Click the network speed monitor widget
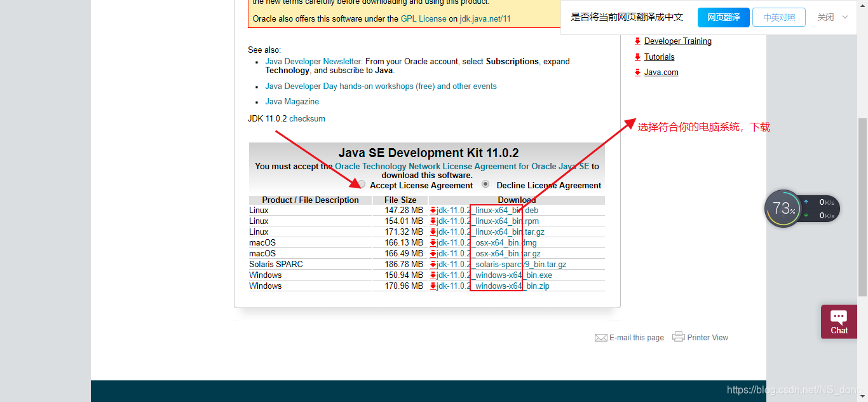The height and width of the screenshot is (402, 868). [820, 209]
